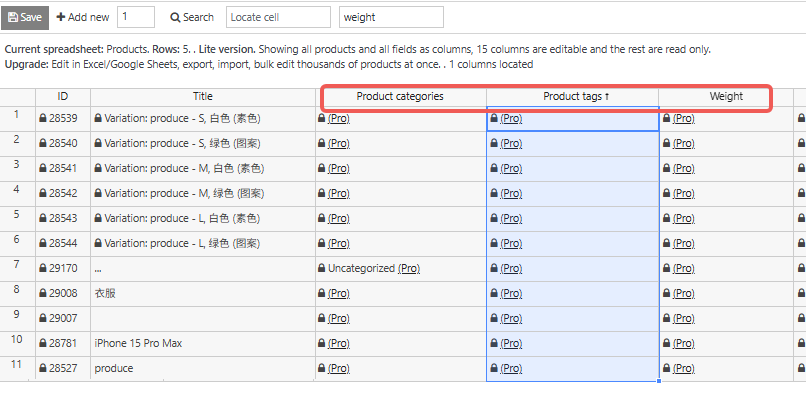
Task: Open the Pro link next to Uncategorized
Action: [x=408, y=268]
